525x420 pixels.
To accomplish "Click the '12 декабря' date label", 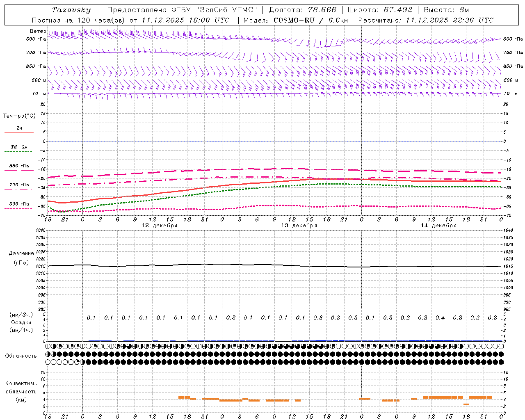I will click(160, 226).
